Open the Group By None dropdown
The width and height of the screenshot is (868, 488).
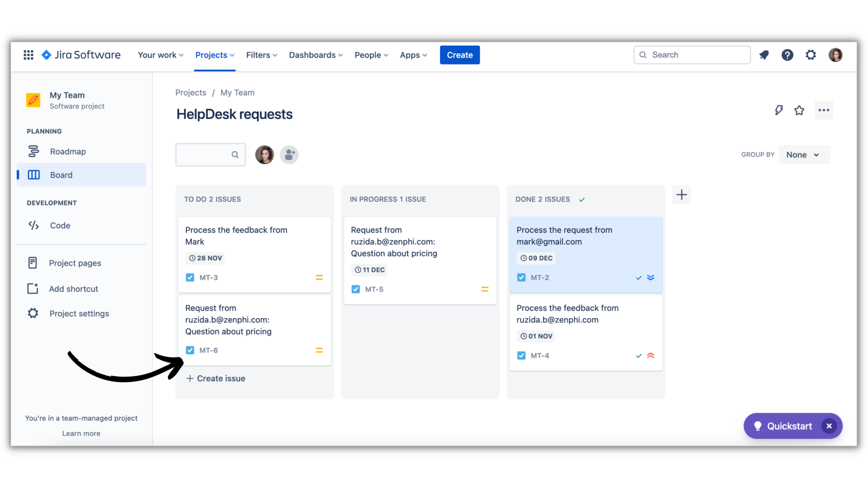[804, 155]
